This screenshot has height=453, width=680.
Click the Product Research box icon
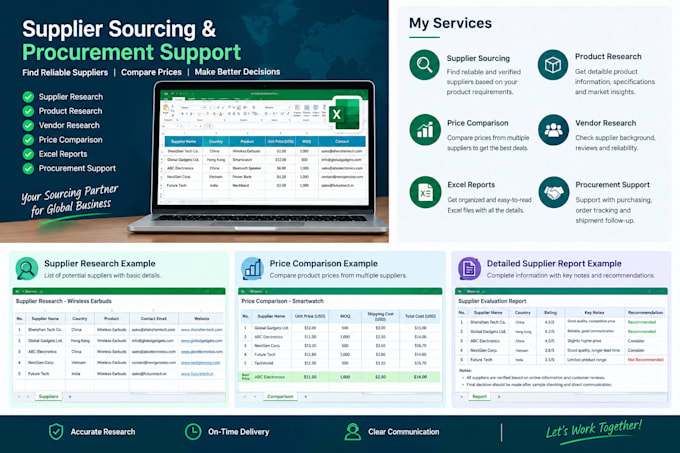pos(552,65)
